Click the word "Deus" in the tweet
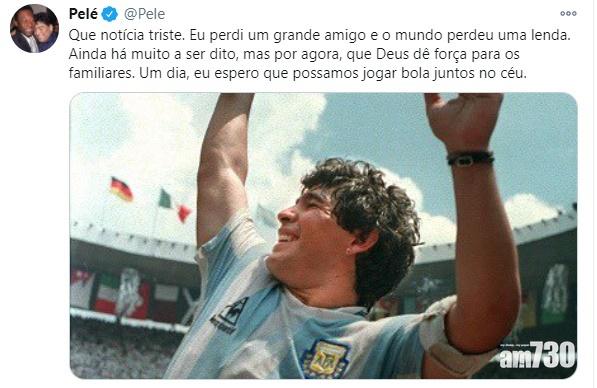597x388 pixels. pos(393,54)
